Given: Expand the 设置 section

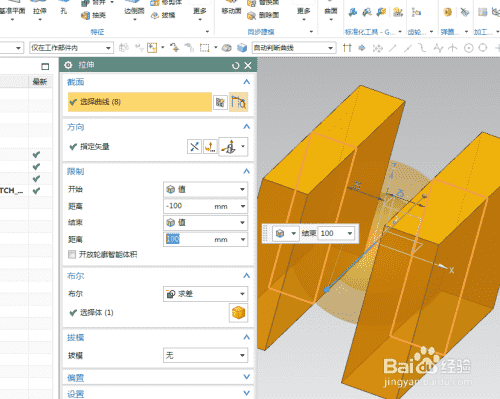Looking at the screenshot, I should pos(246,393).
